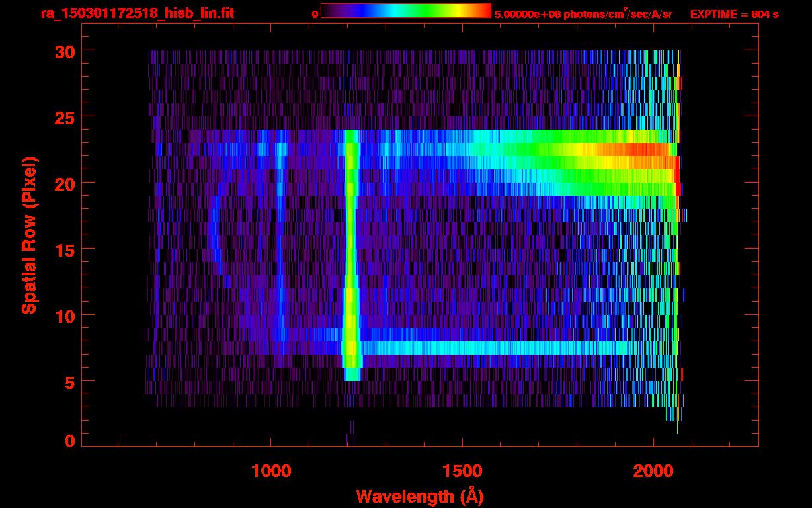
Task: Click the color scale bar above the plot
Action: click(x=406, y=11)
